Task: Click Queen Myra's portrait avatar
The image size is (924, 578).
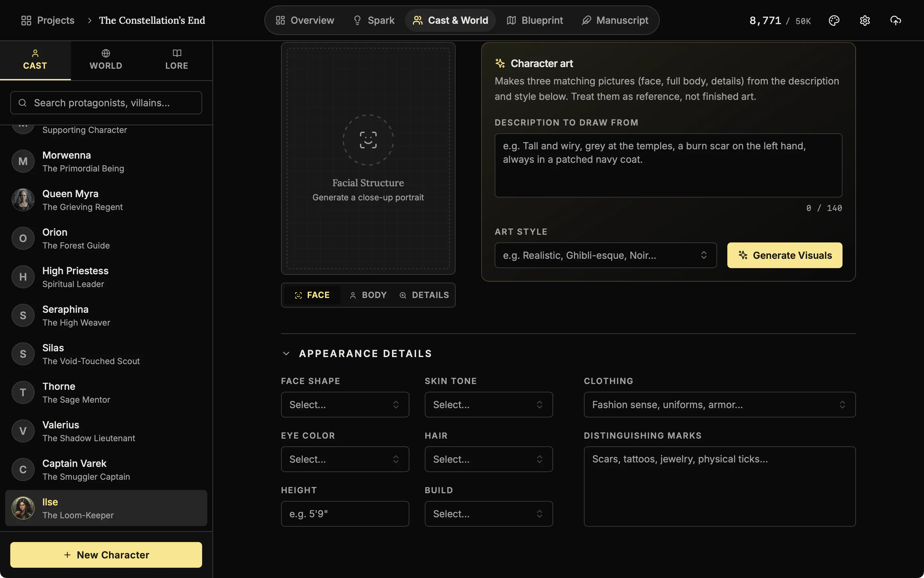Action: pyautogui.click(x=23, y=199)
